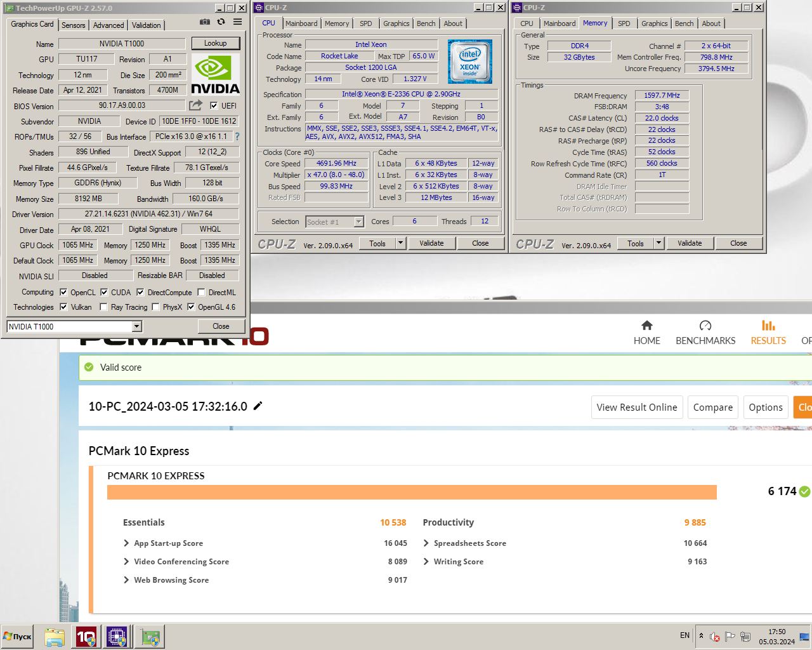The image size is (812, 650).
Task: Open the Tools dropdown arrow in the CPU-Z Memory window
Action: tap(658, 243)
